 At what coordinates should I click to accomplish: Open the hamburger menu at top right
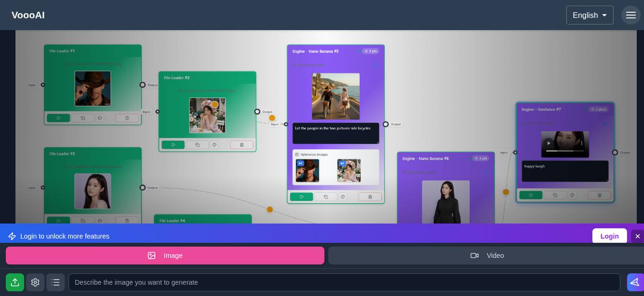click(x=631, y=15)
